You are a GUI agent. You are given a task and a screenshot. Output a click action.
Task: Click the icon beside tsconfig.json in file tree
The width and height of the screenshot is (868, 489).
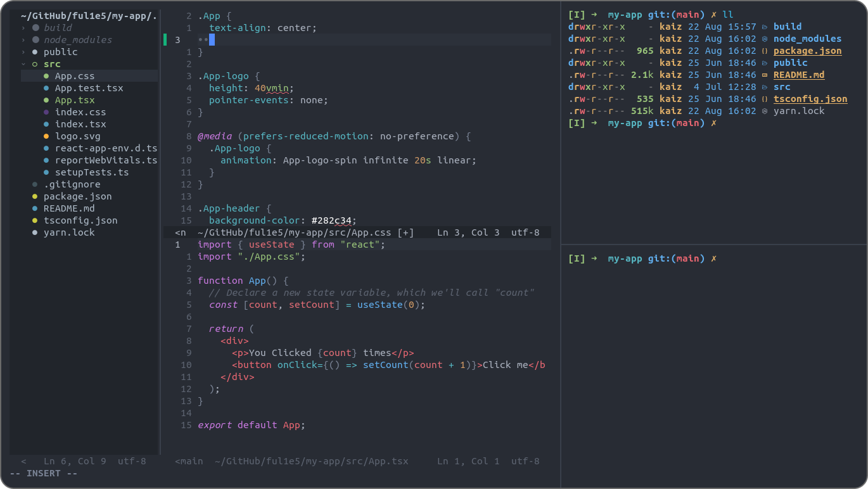[x=35, y=220]
